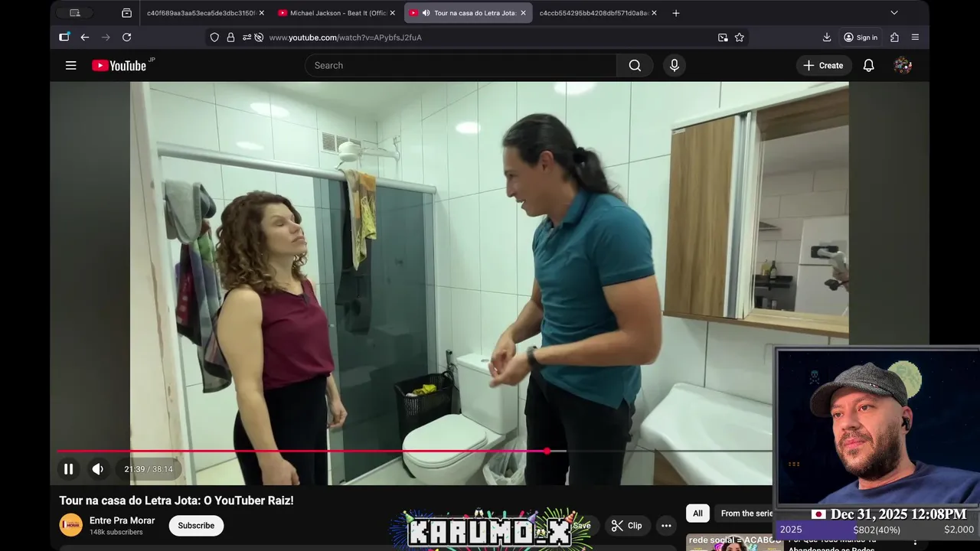Open a new browser tab

pos(676,13)
